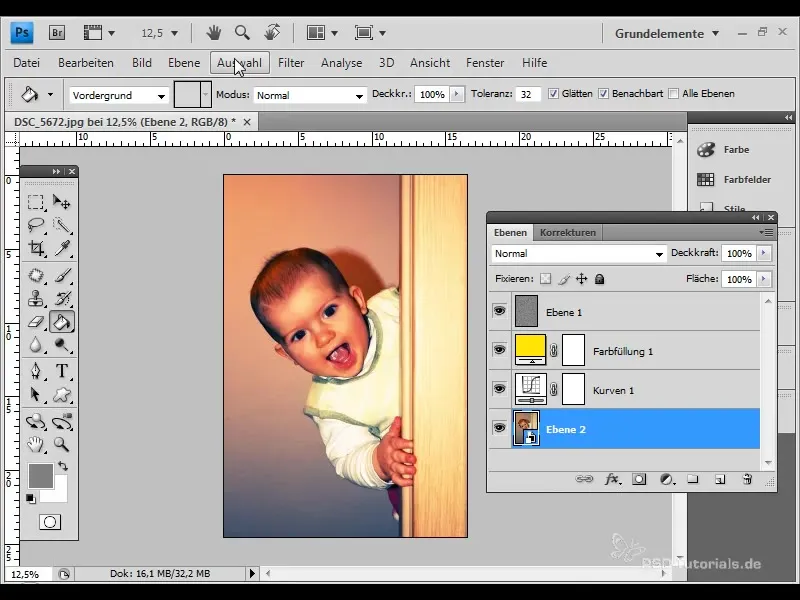Screen dimensions: 800x600
Task: Select the History Brush tool
Action: [62, 298]
